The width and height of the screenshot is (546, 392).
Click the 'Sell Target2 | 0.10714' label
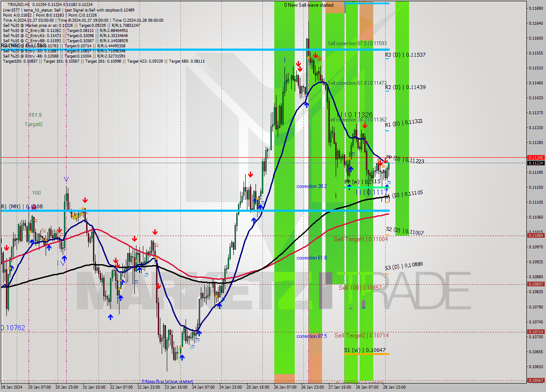pyautogui.click(x=361, y=335)
